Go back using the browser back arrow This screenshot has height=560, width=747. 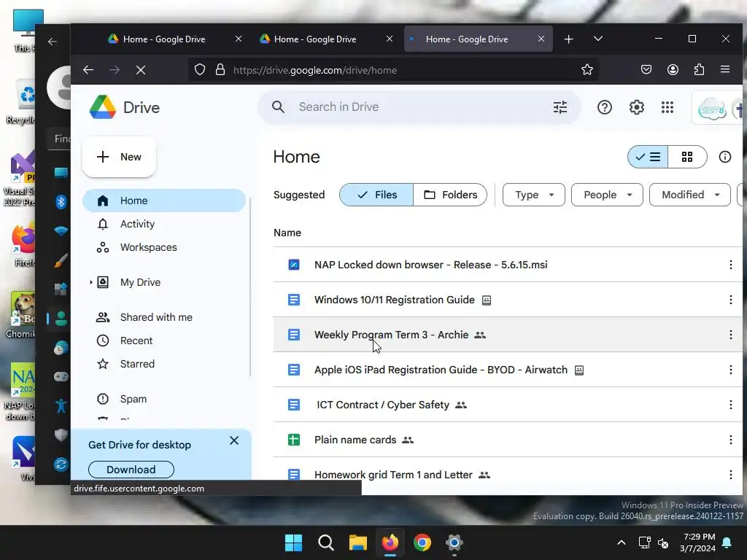click(88, 70)
